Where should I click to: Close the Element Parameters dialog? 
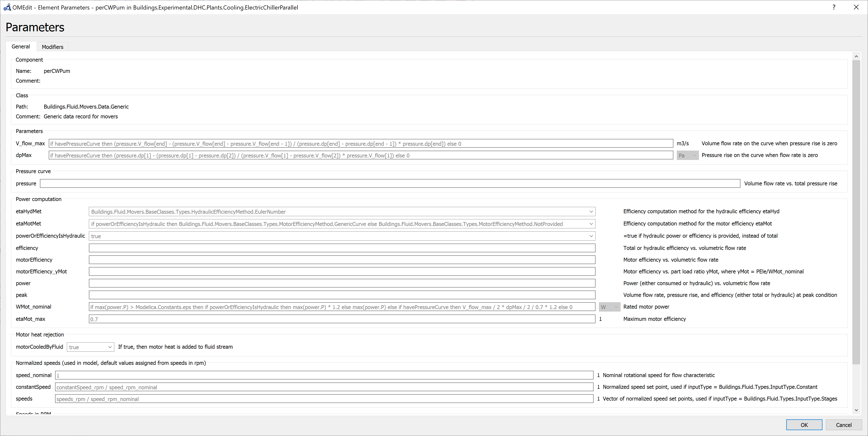click(x=856, y=7)
